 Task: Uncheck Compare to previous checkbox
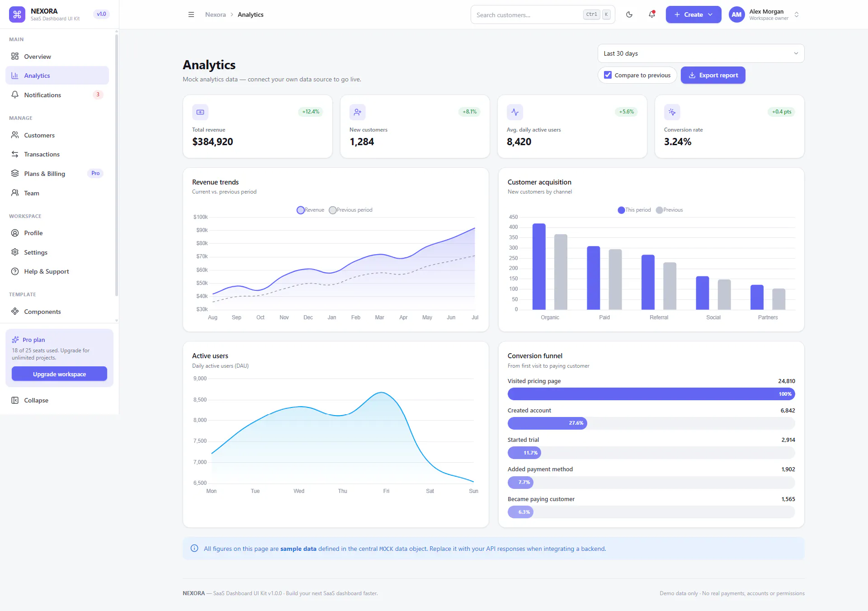coord(608,75)
